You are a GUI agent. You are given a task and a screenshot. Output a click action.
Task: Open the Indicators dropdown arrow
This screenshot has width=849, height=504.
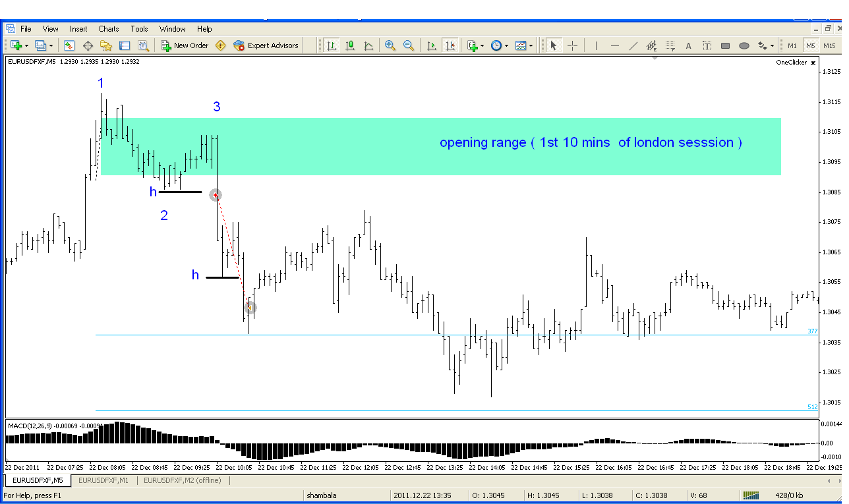[483, 45]
